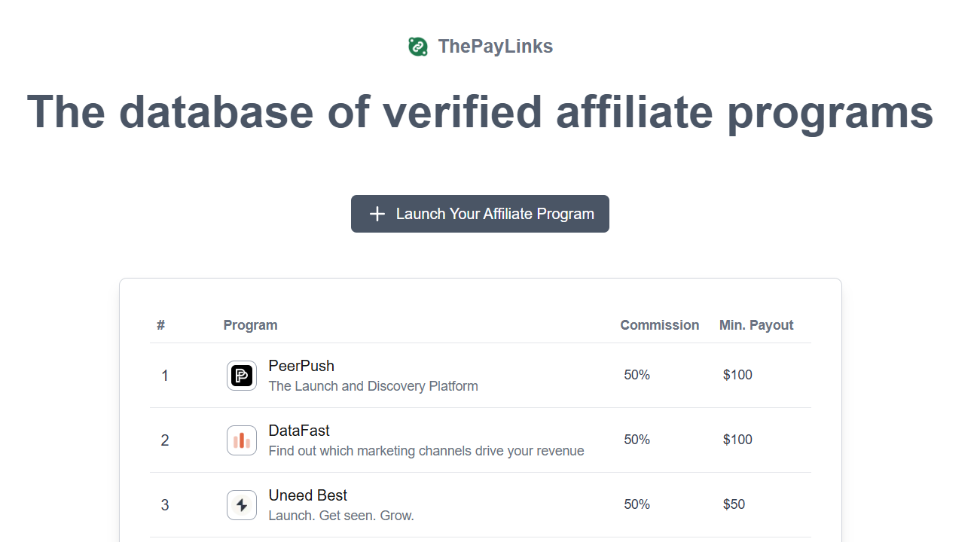Click the Commission column header
This screenshot has width=980, height=542.
[659, 325]
